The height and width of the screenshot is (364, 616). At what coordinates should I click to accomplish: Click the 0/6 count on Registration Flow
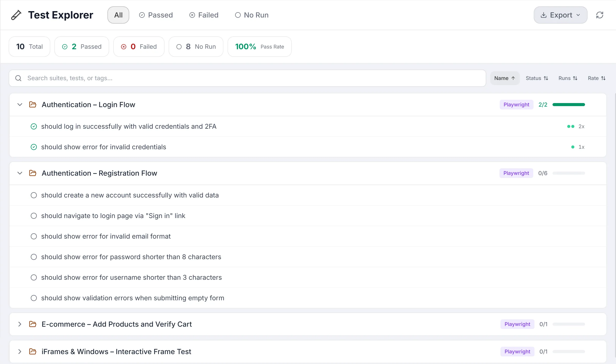click(543, 173)
